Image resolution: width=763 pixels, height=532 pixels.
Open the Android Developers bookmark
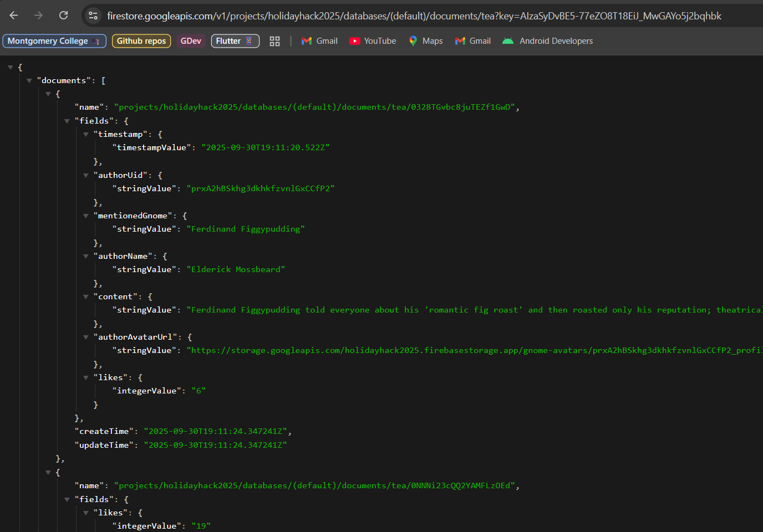pos(547,41)
